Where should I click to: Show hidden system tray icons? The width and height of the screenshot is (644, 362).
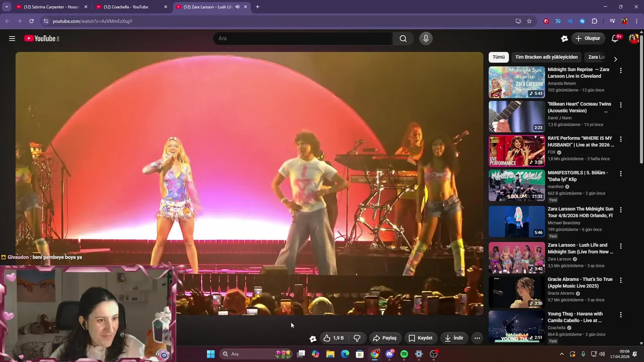click(x=561, y=354)
